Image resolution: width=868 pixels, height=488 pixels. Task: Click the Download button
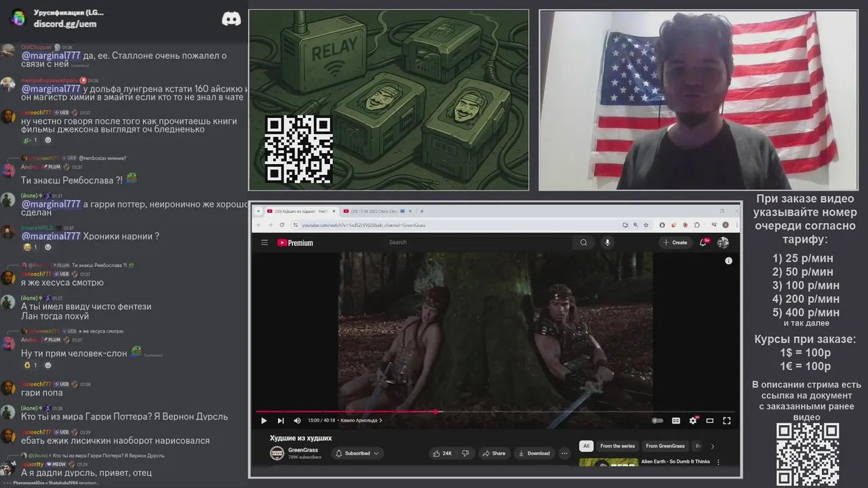[x=534, y=453]
